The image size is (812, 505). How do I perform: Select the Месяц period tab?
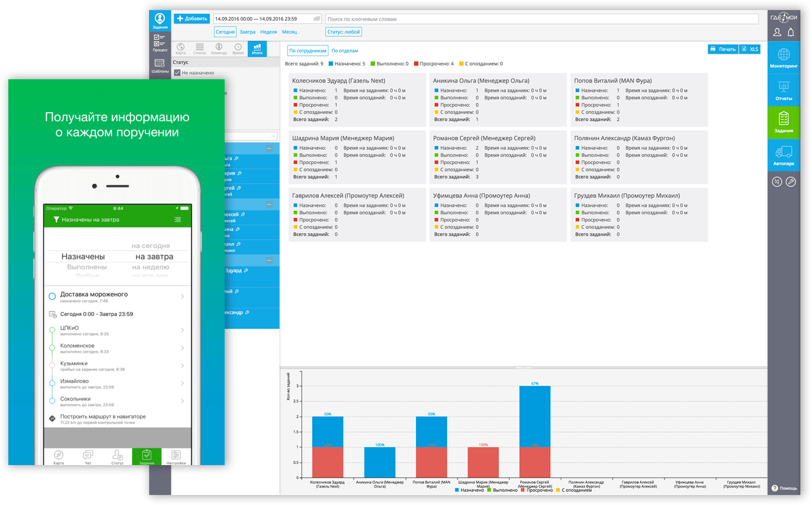[290, 32]
